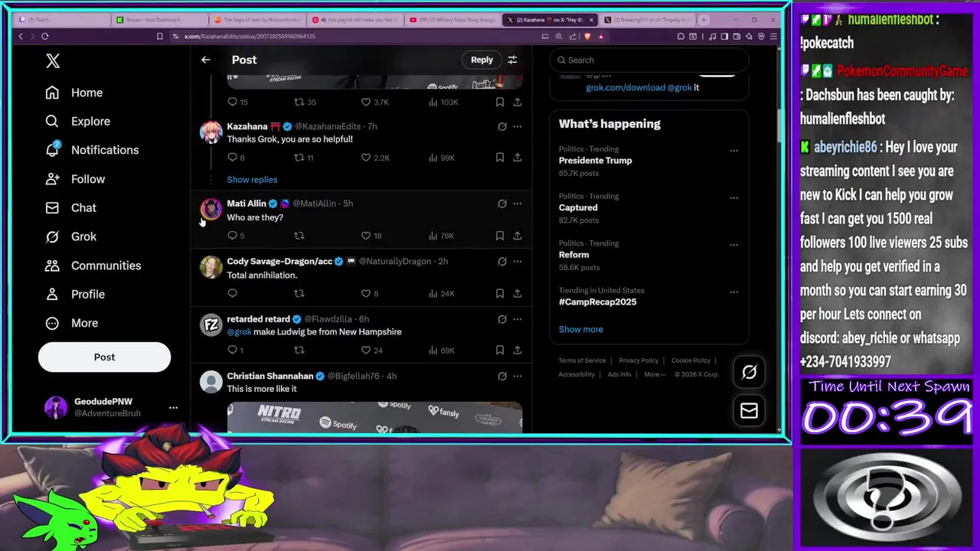This screenshot has height=551, width=980.
Task: Open floating Messages envelope button
Action: 749,411
